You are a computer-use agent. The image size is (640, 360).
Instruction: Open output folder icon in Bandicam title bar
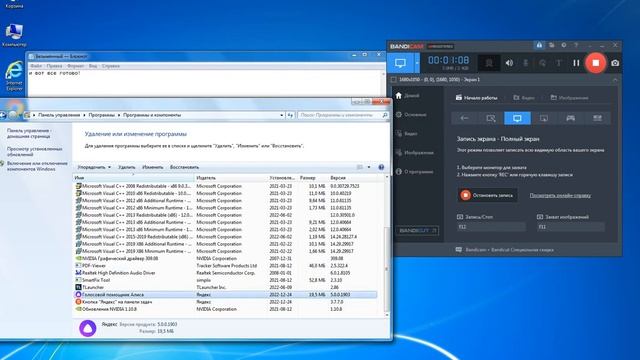(x=551, y=45)
